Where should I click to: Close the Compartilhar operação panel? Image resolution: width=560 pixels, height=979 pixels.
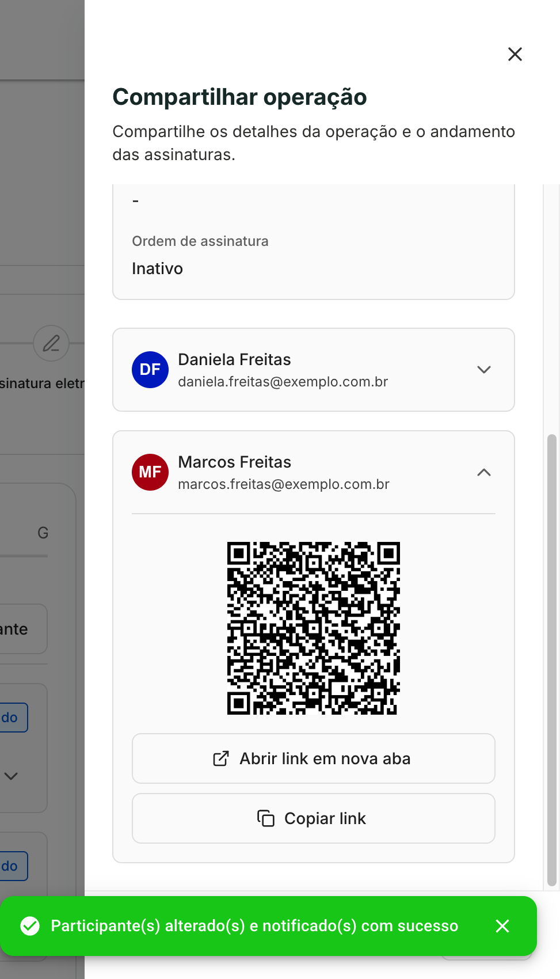(x=515, y=54)
